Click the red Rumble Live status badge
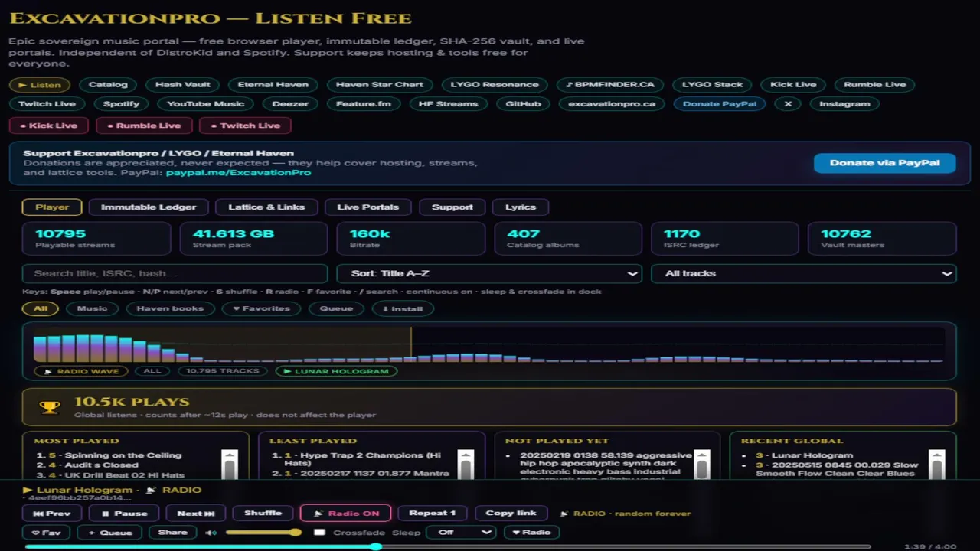The height and width of the screenshot is (551, 980). point(143,126)
